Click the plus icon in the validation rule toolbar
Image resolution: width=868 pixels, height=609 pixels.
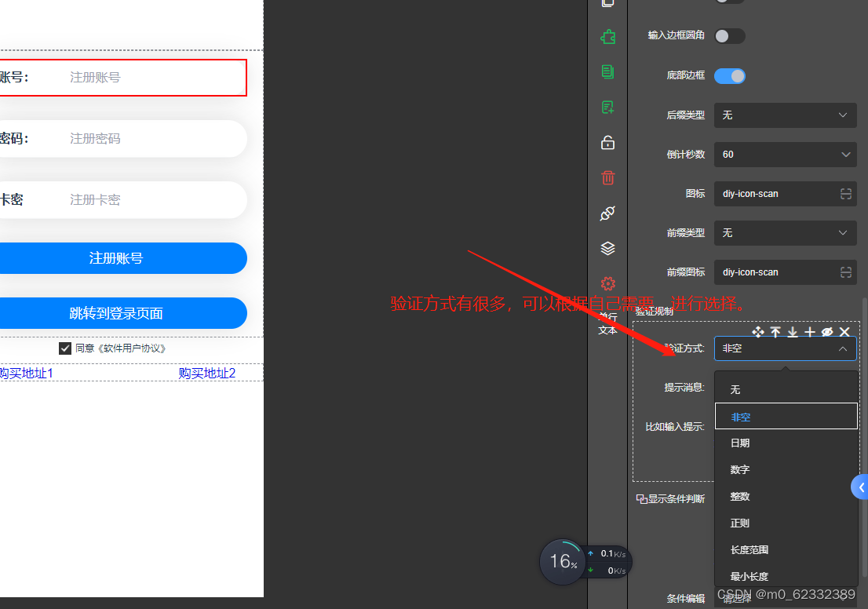click(809, 332)
